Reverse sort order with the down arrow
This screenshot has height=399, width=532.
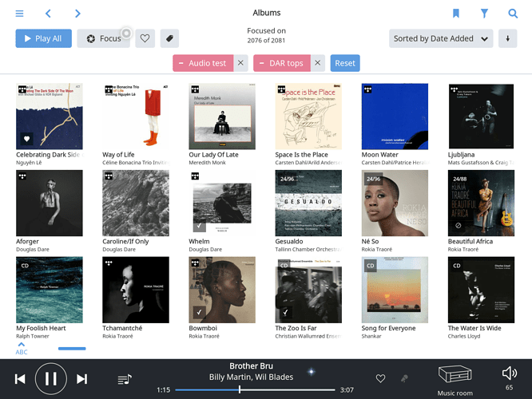507,38
